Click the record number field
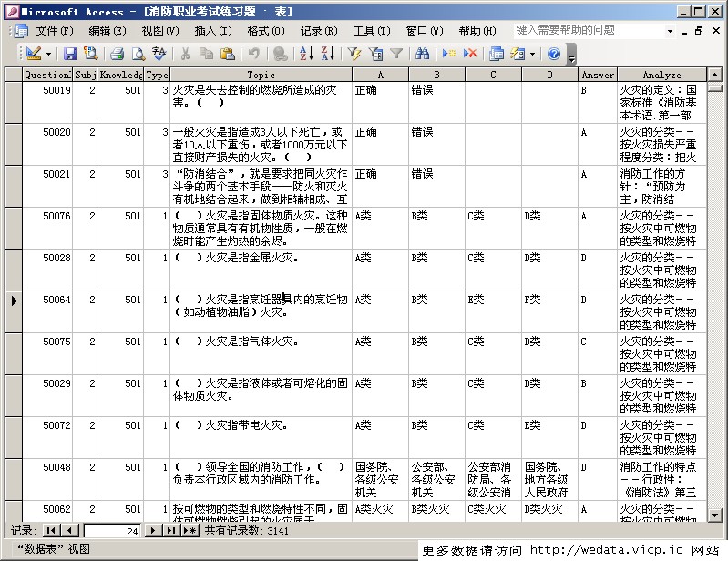Viewport: 728px width, 561px height. [x=111, y=531]
